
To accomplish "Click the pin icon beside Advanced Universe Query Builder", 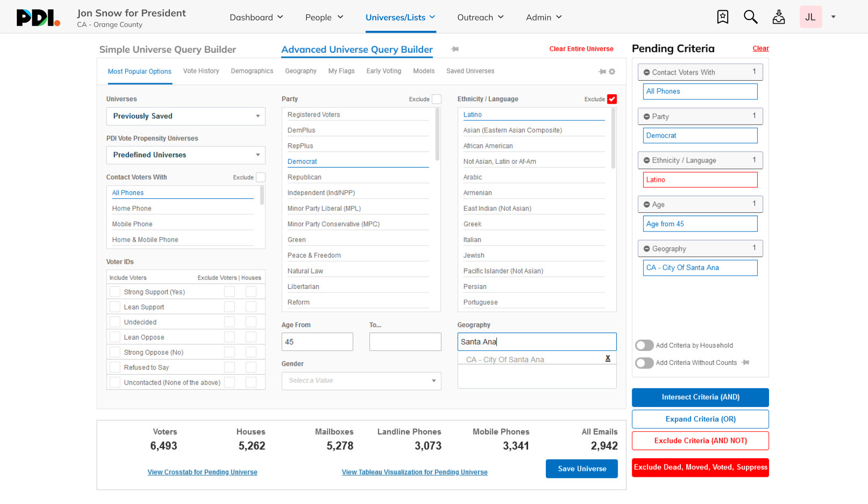I will [455, 49].
